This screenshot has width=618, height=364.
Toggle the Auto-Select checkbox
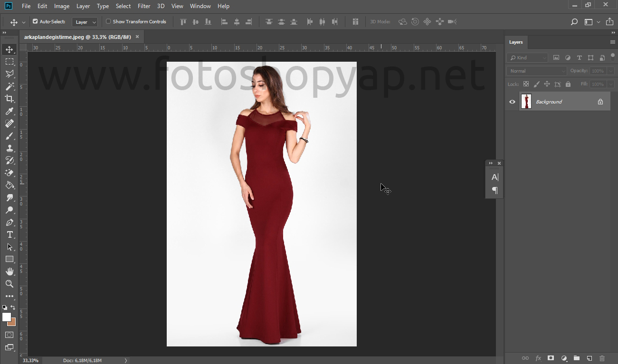[35, 21]
